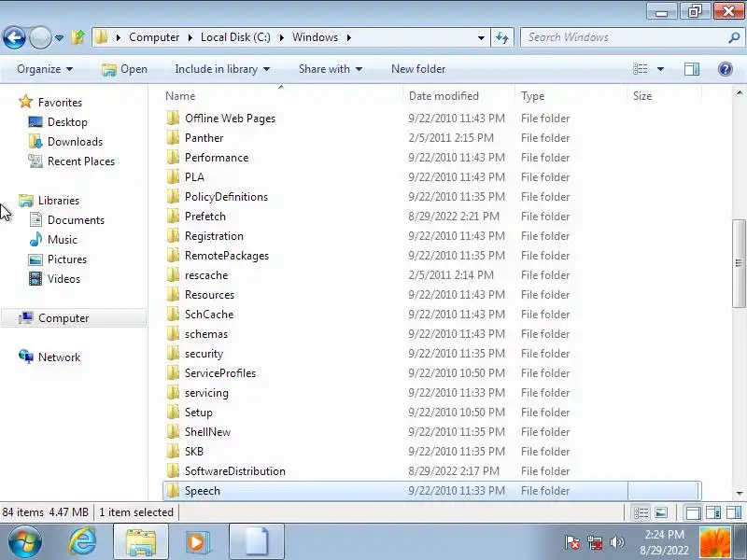This screenshot has width=747, height=560.
Task: Select the Panther folder icon
Action: (x=173, y=137)
